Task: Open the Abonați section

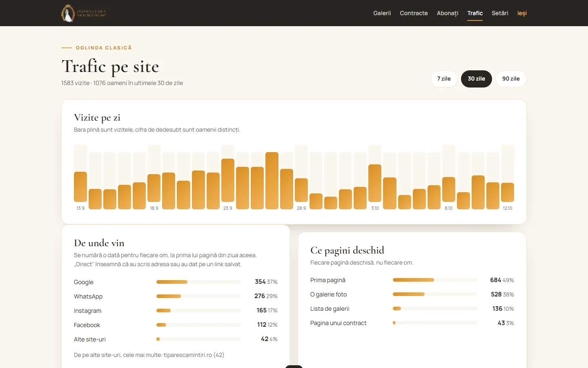Action: [448, 13]
